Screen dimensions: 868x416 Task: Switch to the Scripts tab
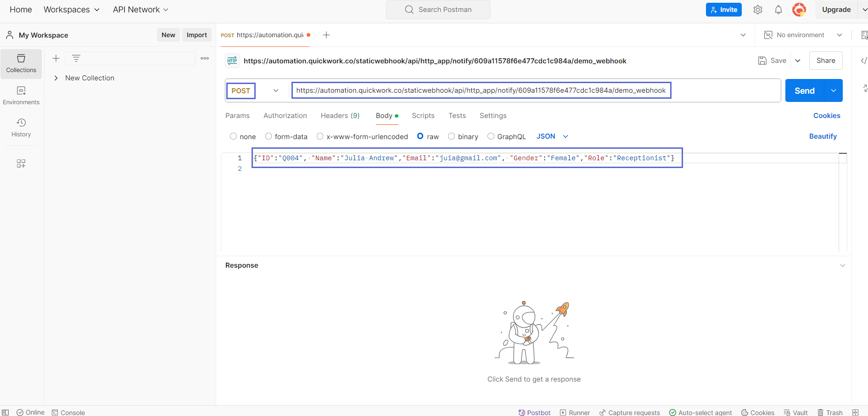pos(423,116)
